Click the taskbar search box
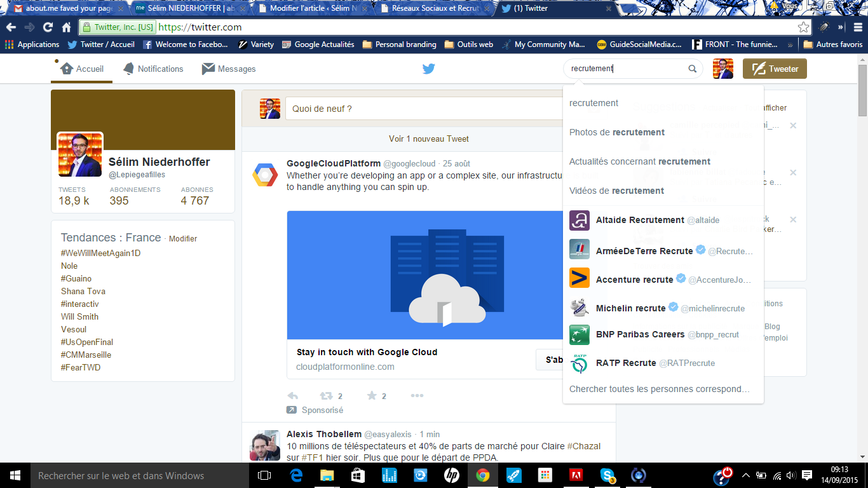 click(140, 475)
